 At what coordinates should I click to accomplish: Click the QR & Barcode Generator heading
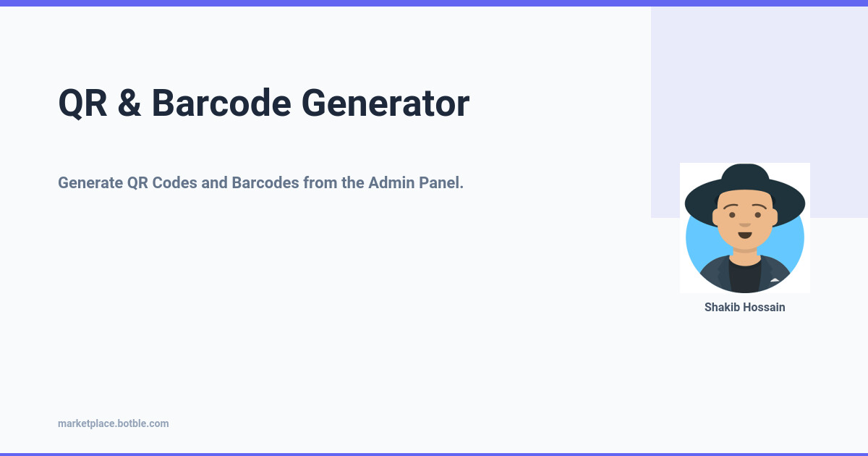263,103
